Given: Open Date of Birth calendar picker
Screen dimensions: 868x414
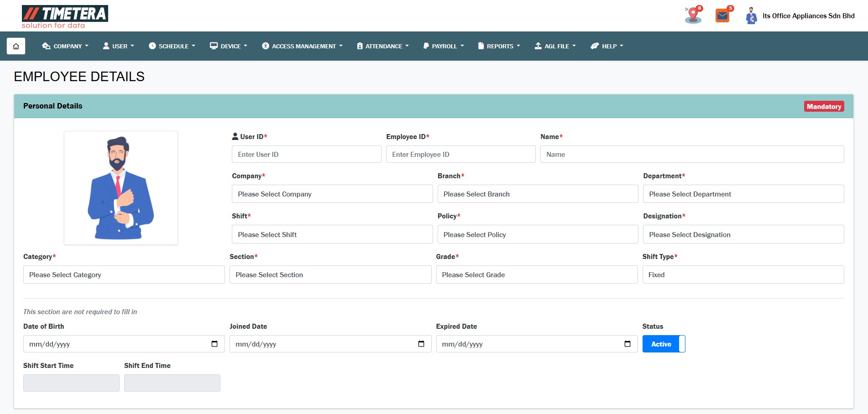Looking at the screenshot, I should pos(214,344).
